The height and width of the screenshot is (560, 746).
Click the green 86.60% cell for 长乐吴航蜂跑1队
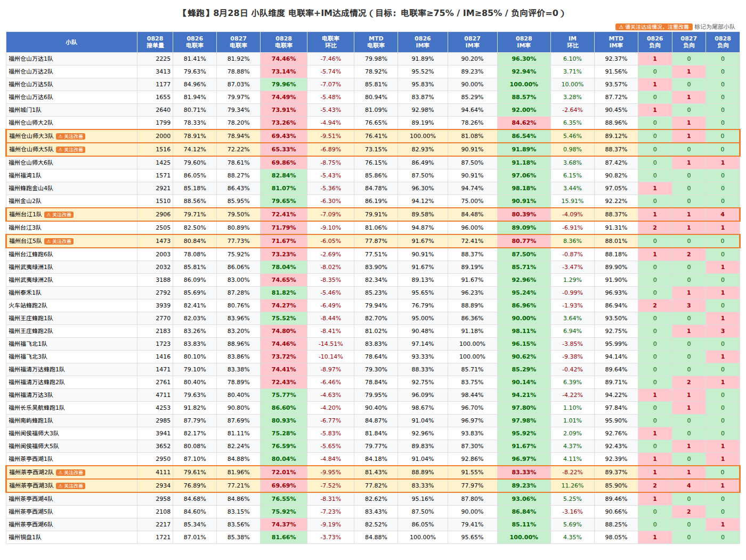pyautogui.click(x=283, y=408)
